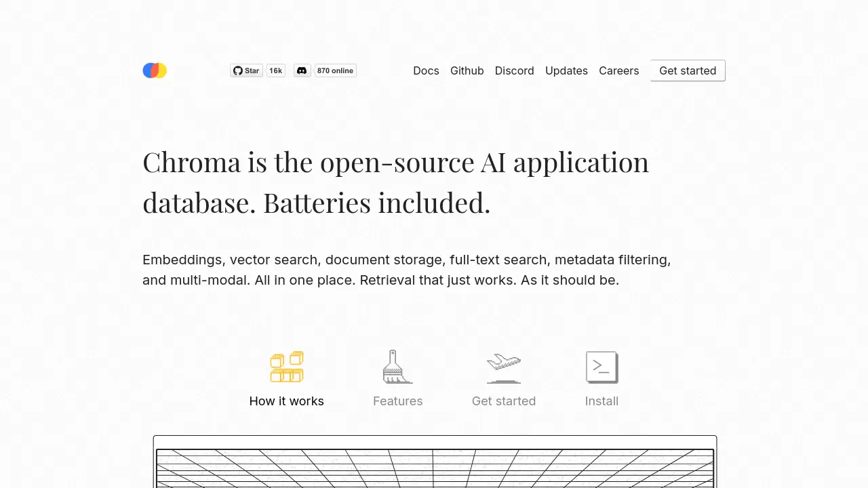
Task: Open the Careers page
Action: click(x=619, y=70)
